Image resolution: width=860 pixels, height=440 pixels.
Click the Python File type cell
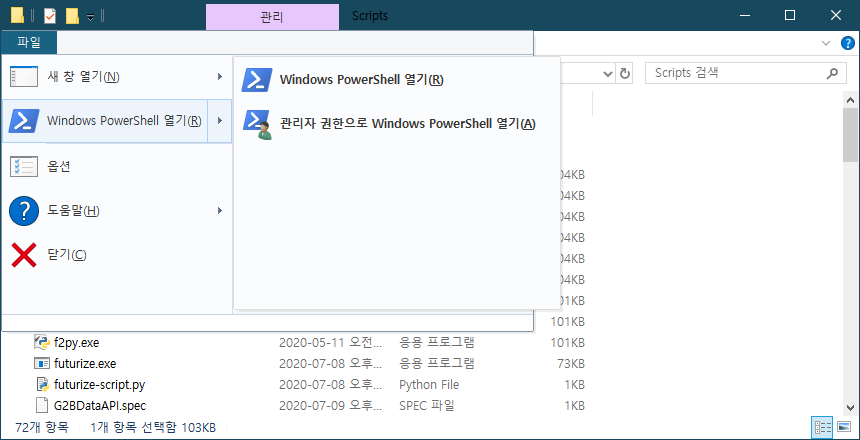429,385
